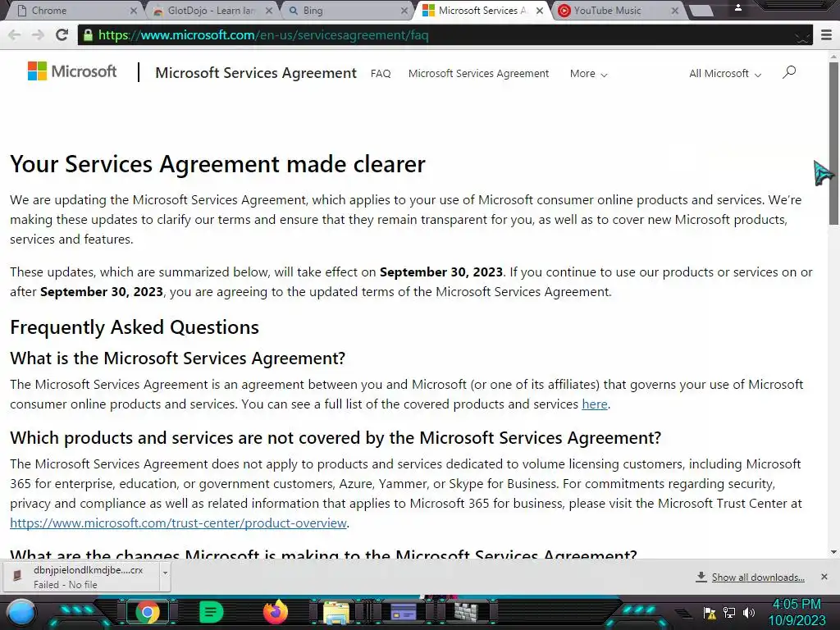The height and width of the screenshot is (630, 840).
Task: Switch to the GlotDojo tab
Action: [x=212, y=11]
